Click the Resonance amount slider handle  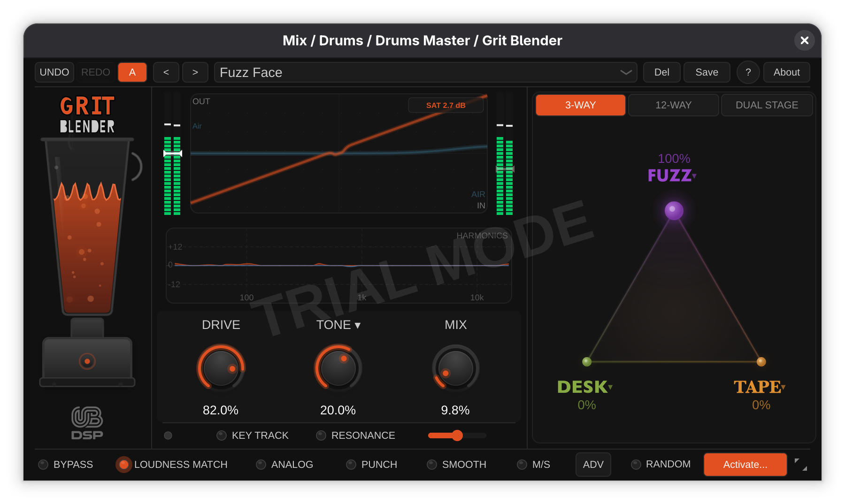(457, 435)
